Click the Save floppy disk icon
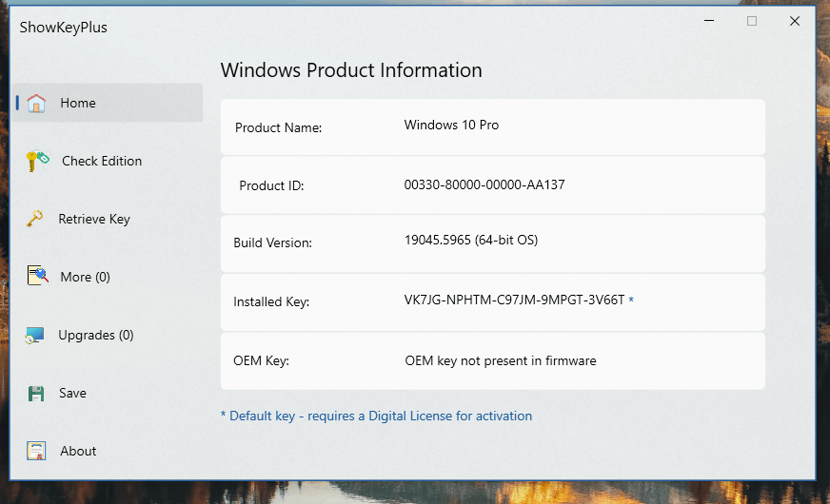Screen dimensions: 830x504 point(36,394)
